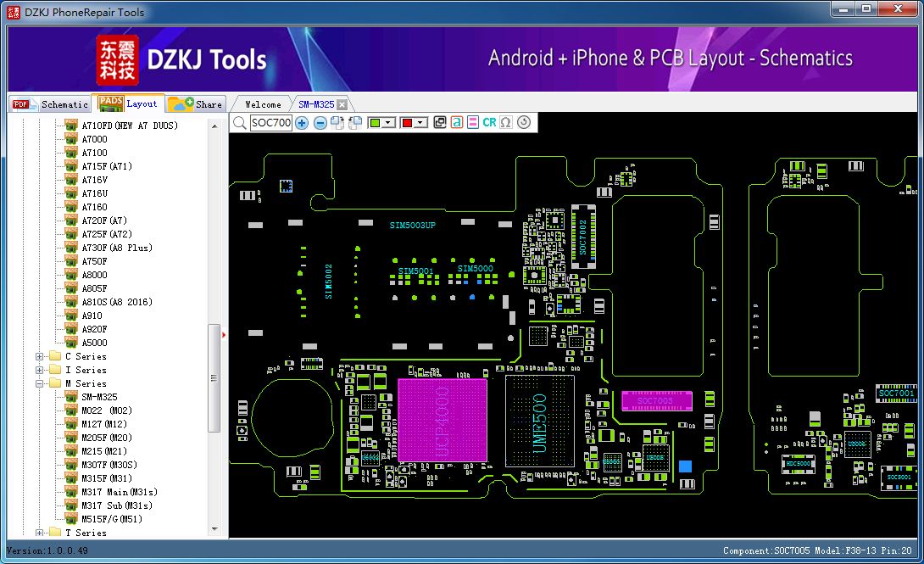Screen dimensions: 924x564
Task: Click the green color swatch
Action: tap(374, 123)
